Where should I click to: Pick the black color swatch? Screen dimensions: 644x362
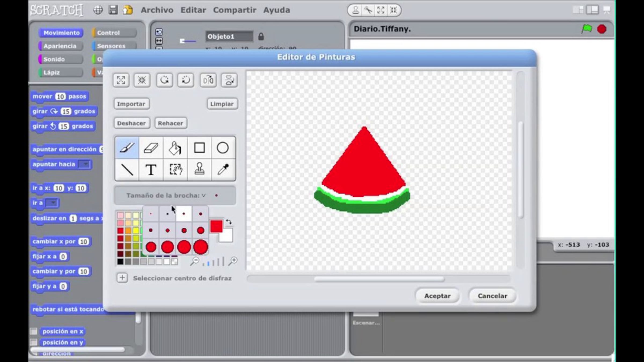pos(120,262)
